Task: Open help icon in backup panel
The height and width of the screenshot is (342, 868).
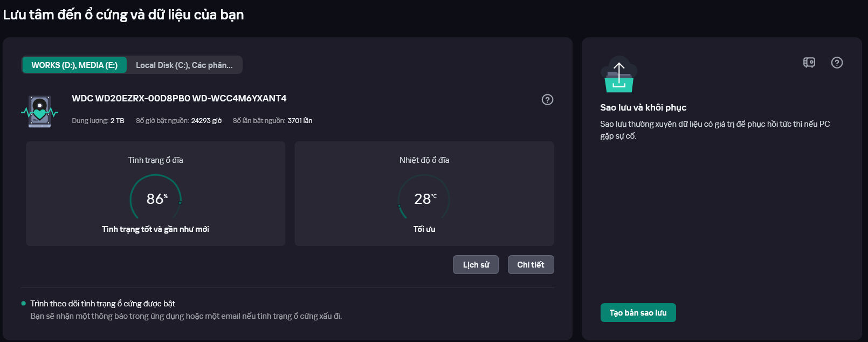Action: tap(837, 63)
